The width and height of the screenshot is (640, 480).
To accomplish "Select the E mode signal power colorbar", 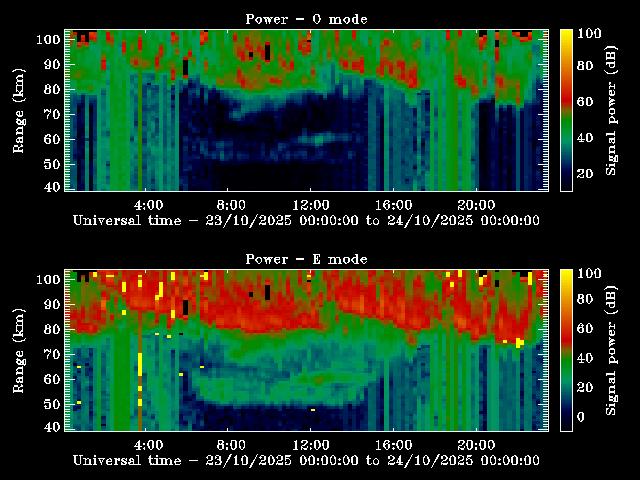I will [565, 350].
